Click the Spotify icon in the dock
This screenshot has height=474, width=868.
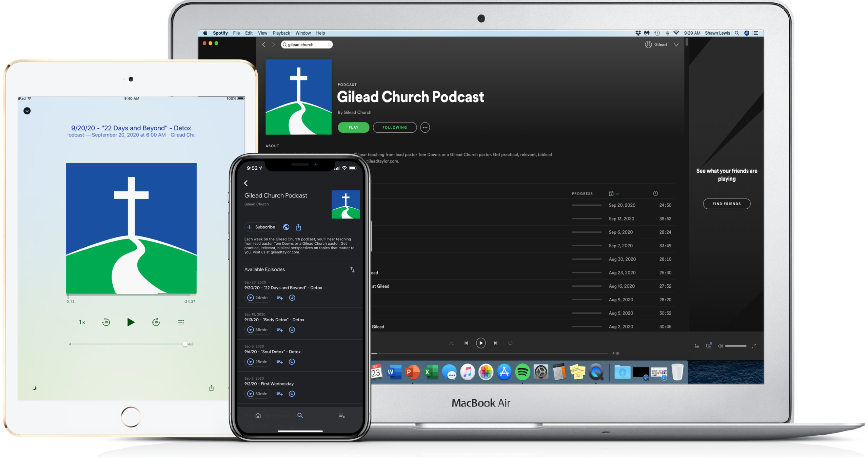(522, 372)
